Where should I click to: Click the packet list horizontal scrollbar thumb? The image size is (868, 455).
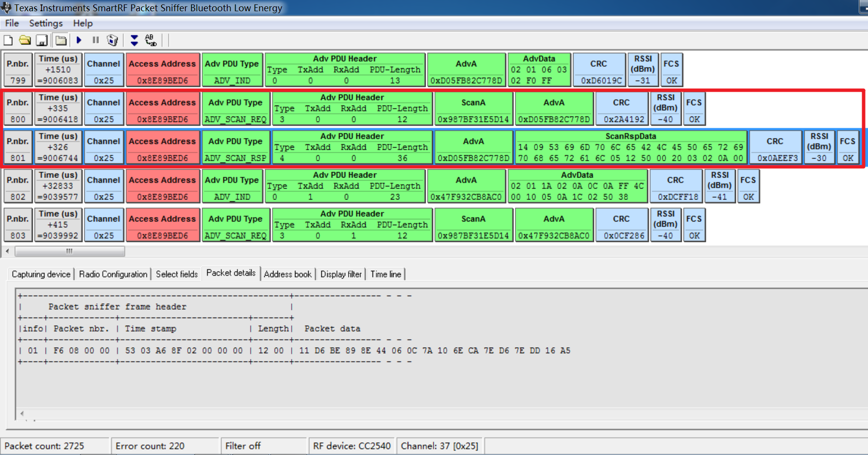pyautogui.click(x=70, y=251)
